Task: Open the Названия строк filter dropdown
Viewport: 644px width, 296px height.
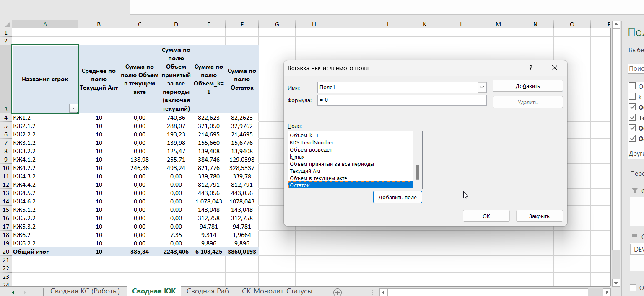Action: point(73,108)
